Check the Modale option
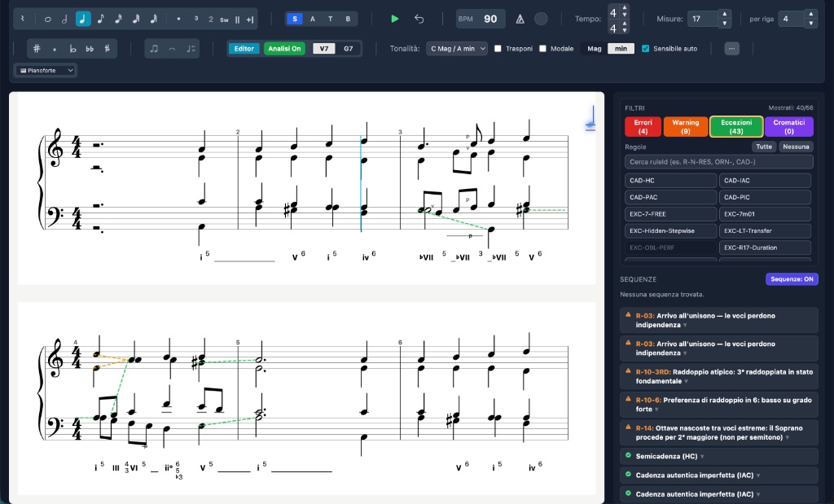 (543, 49)
